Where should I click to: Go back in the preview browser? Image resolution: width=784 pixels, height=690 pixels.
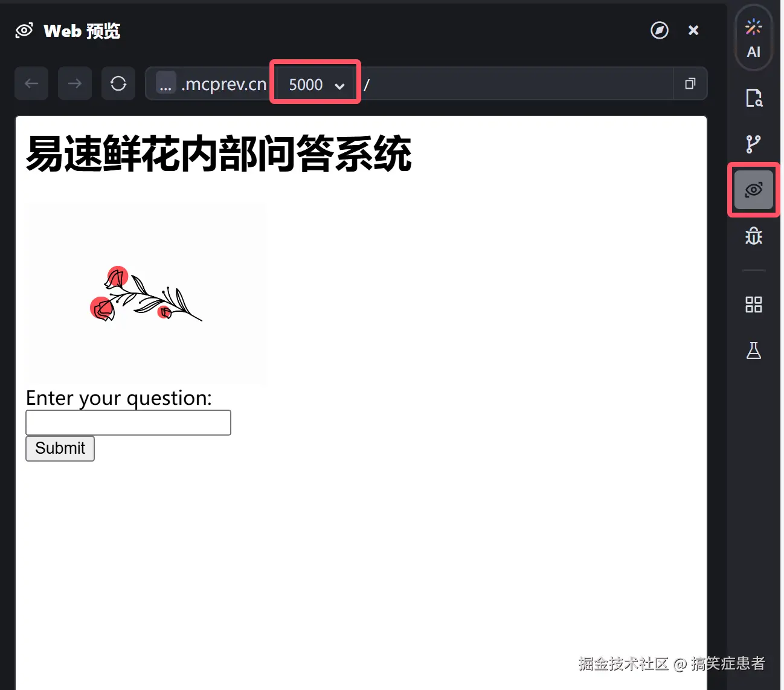(x=31, y=83)
